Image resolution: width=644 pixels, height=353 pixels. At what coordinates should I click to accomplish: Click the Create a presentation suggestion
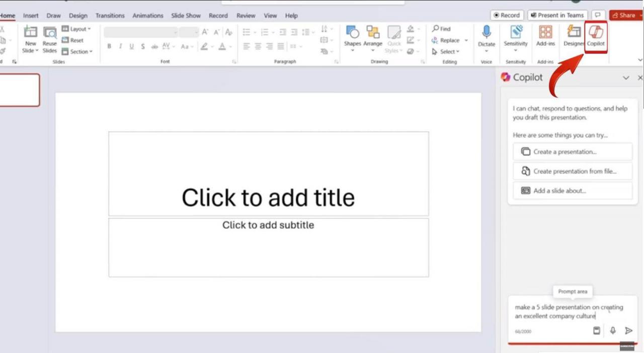(x=572, y=152)
